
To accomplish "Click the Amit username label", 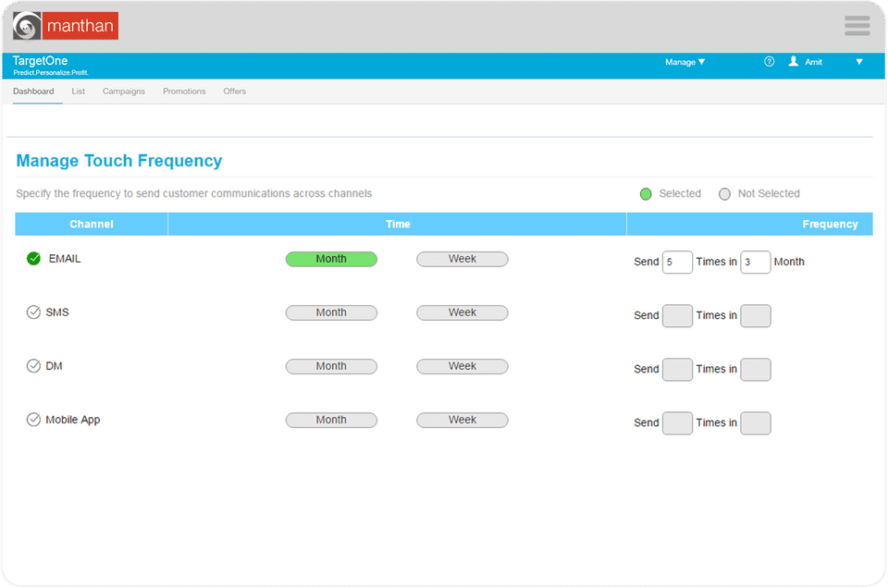I will pos(813,62).
